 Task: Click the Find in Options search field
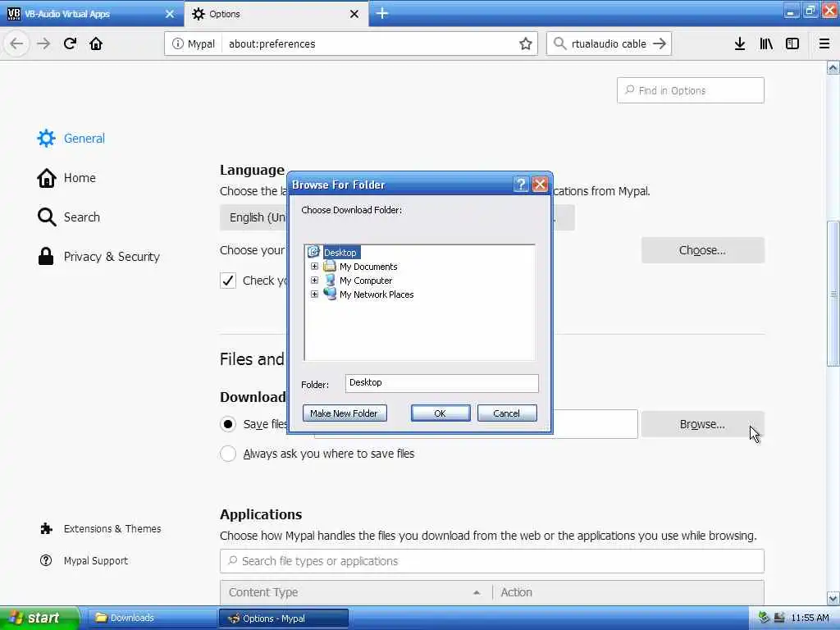[690, 90]
